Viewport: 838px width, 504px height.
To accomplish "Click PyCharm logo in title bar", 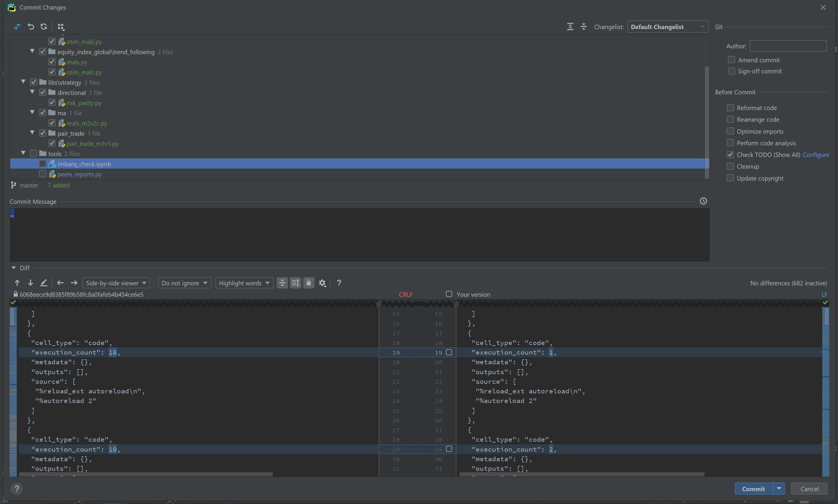I will (x=12, y=8).
